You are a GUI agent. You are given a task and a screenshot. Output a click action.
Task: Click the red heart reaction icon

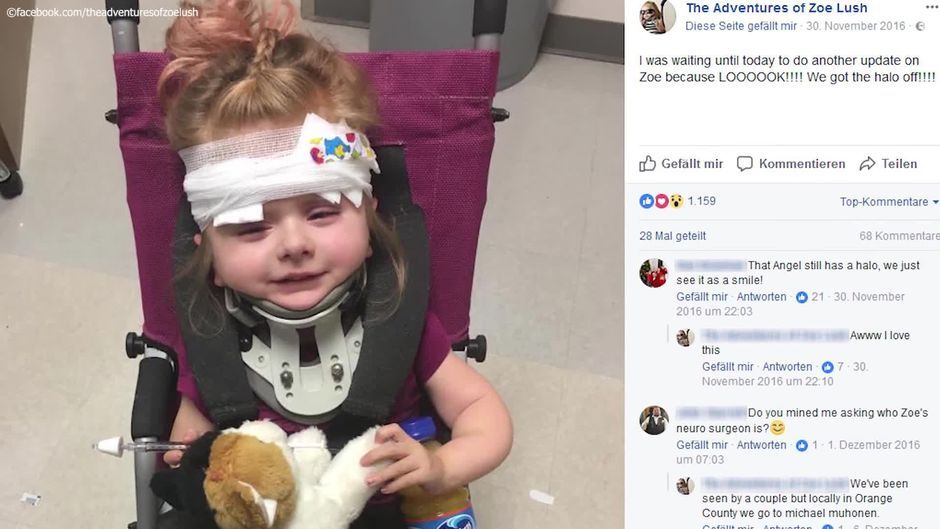tap(661, 201)
